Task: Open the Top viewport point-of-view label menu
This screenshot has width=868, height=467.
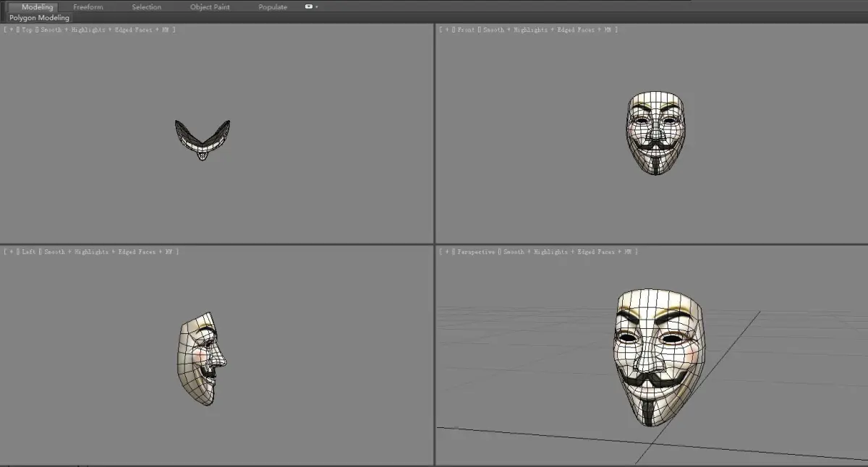Action: tap(27, 30)
